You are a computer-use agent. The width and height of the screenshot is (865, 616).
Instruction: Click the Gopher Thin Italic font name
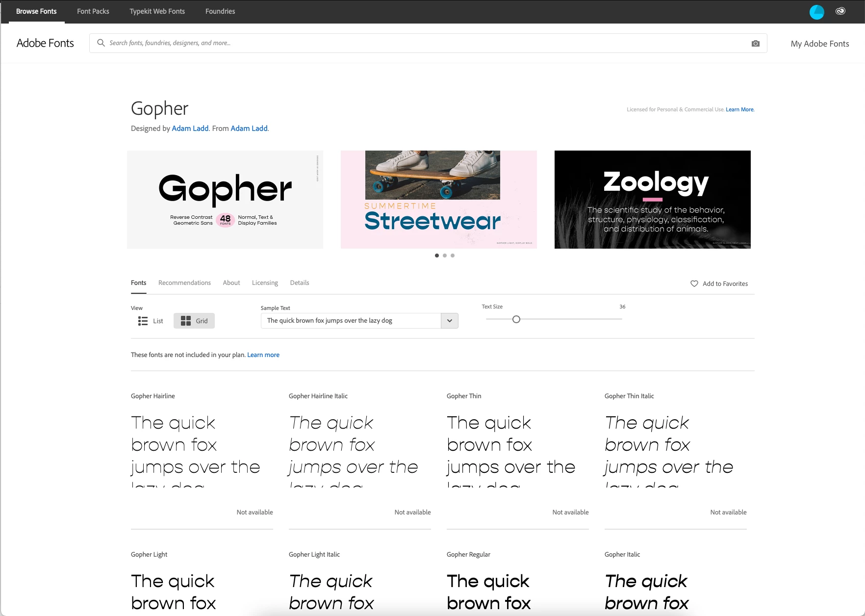coord(629,396)
